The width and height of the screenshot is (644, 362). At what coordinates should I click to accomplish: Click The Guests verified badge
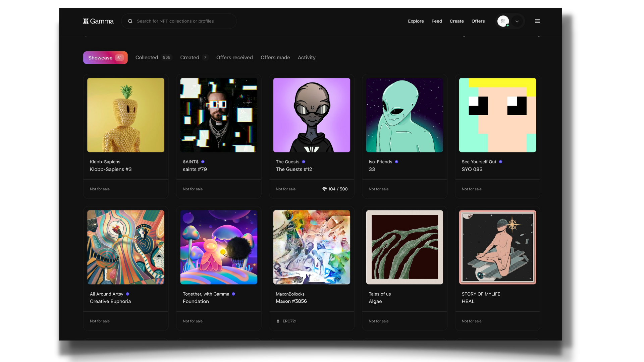(304, 162)
